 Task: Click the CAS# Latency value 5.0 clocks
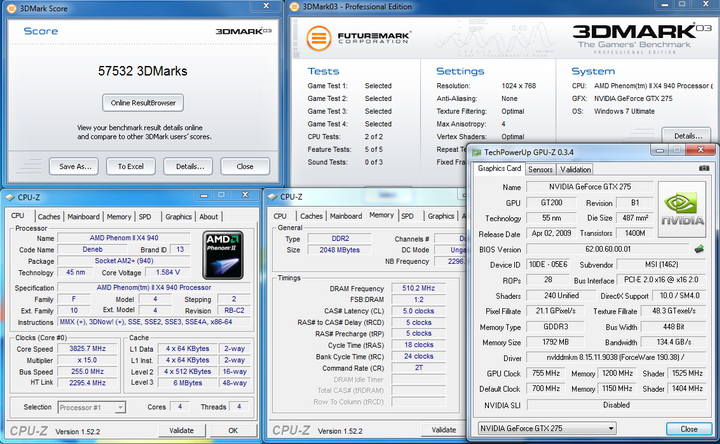pos(418,311)
